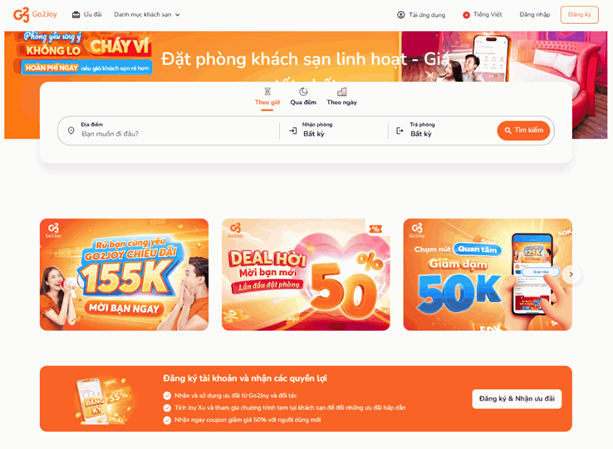Click the moon icon for Qua đêm

[303, 91]
